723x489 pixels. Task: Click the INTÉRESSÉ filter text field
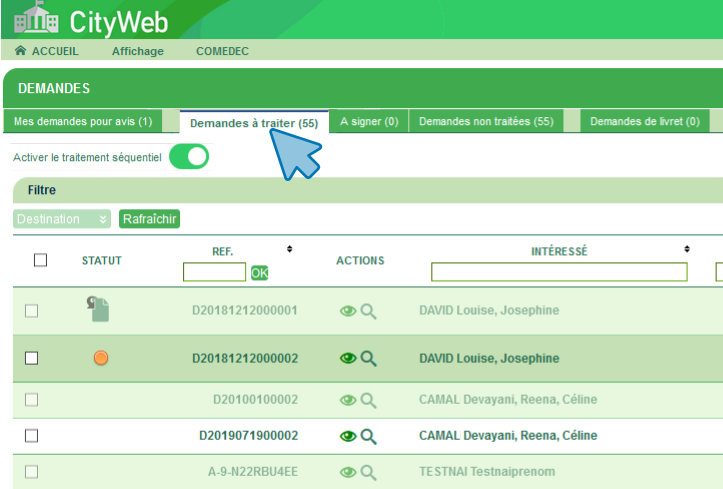(x=559, y=272)
